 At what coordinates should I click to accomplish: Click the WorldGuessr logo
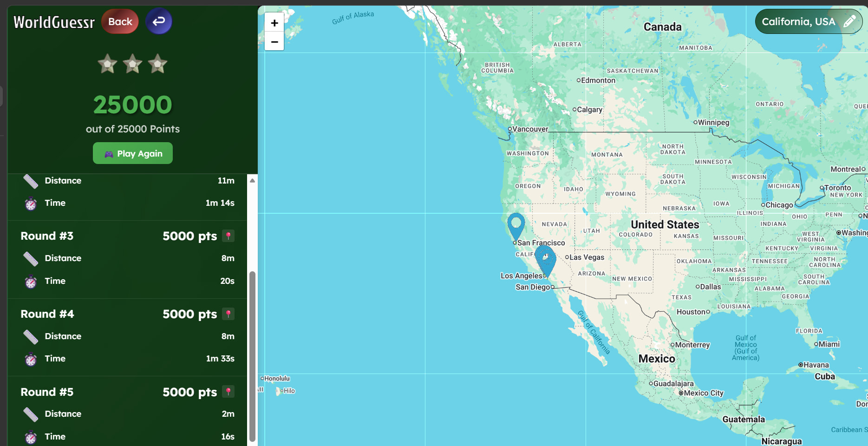click(x=54, y=22)
